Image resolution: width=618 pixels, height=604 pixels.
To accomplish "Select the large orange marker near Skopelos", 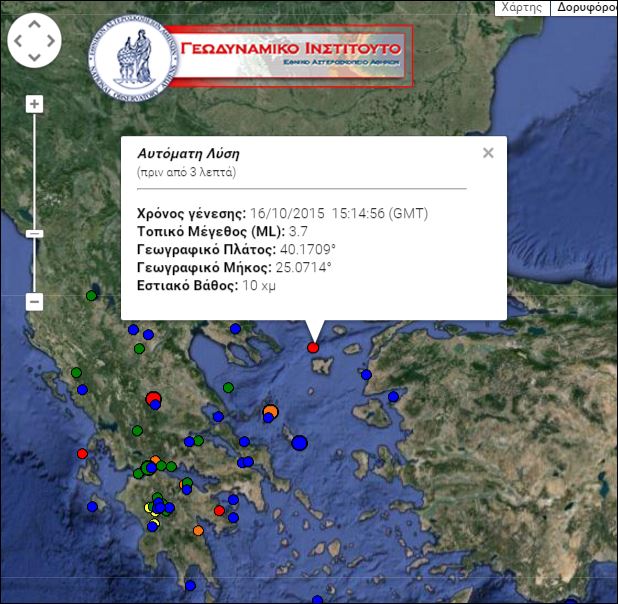I will tap(271, 412).
